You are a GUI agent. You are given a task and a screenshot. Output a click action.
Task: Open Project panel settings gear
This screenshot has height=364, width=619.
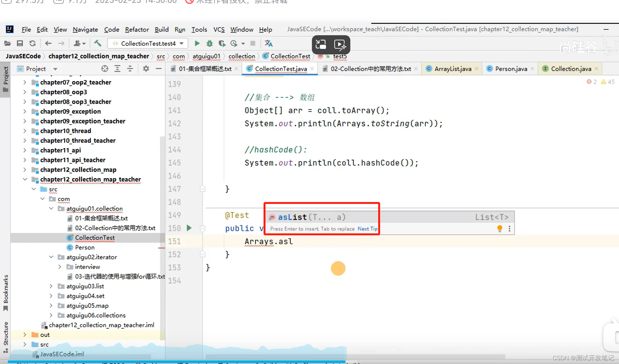146,69
